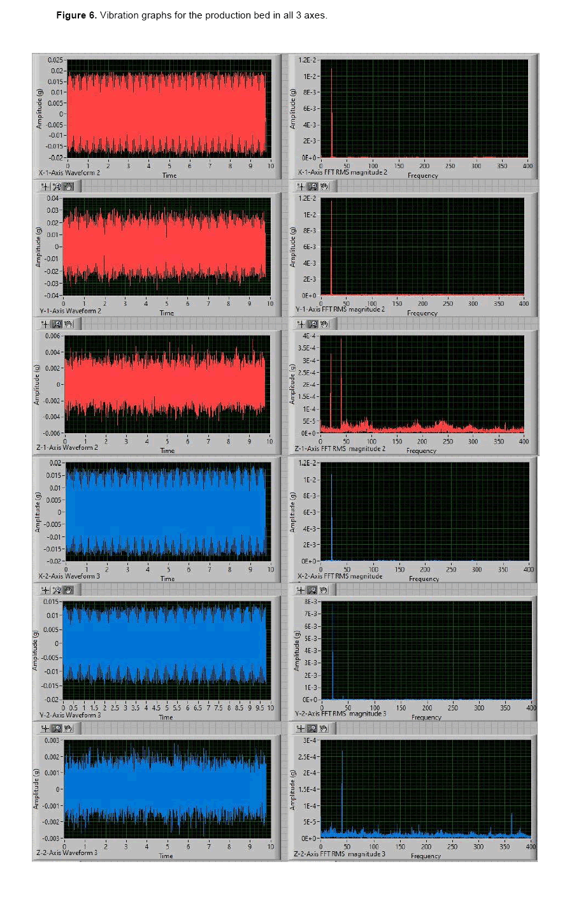Pick zoom magnifier above Y-2-Axis Waveform graph

pos(57,590)
